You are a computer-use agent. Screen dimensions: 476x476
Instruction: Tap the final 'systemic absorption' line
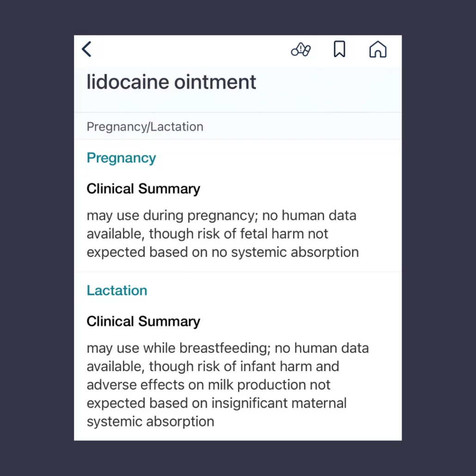[150, 421]
